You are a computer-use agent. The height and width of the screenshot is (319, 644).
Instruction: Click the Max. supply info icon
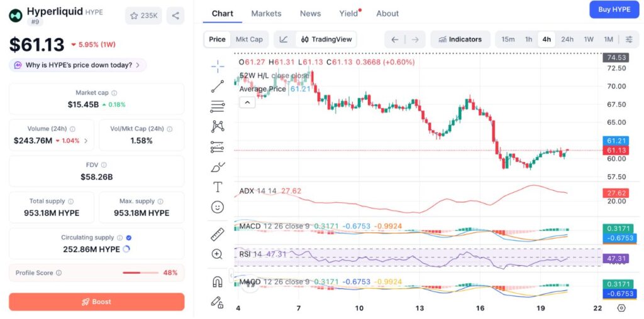[x=160, y=202]
